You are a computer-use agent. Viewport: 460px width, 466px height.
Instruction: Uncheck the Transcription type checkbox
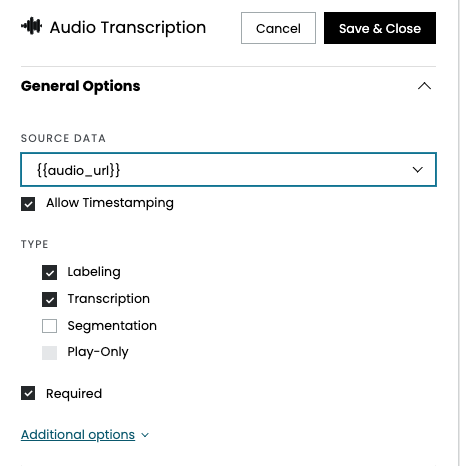[x=49, y=299]
